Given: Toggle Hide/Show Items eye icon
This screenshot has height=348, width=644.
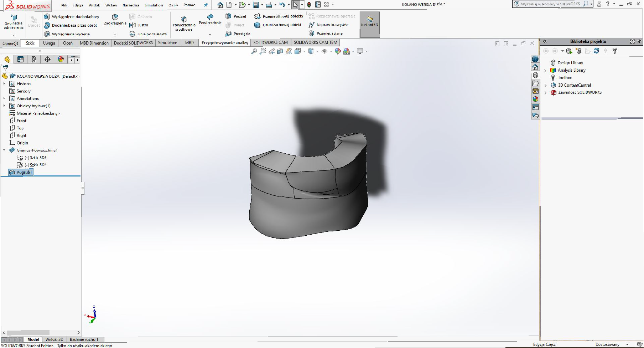Looking at the screenshot, I should click(324, 51).
